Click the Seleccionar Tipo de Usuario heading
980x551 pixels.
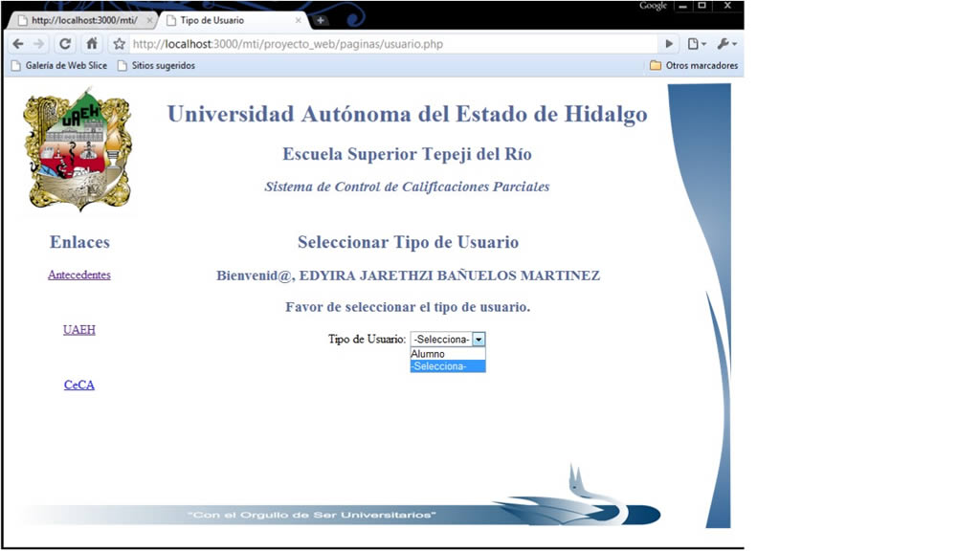coord(408,242)
